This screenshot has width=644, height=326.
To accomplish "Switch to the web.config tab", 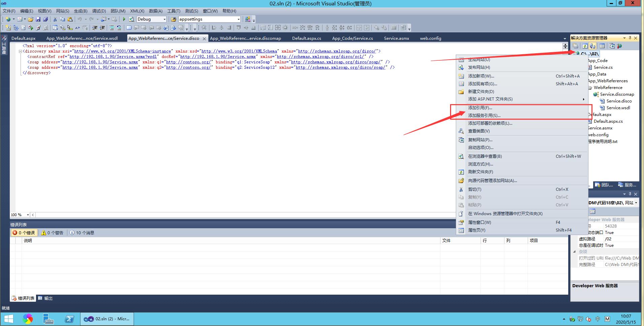I will [431, 38].
